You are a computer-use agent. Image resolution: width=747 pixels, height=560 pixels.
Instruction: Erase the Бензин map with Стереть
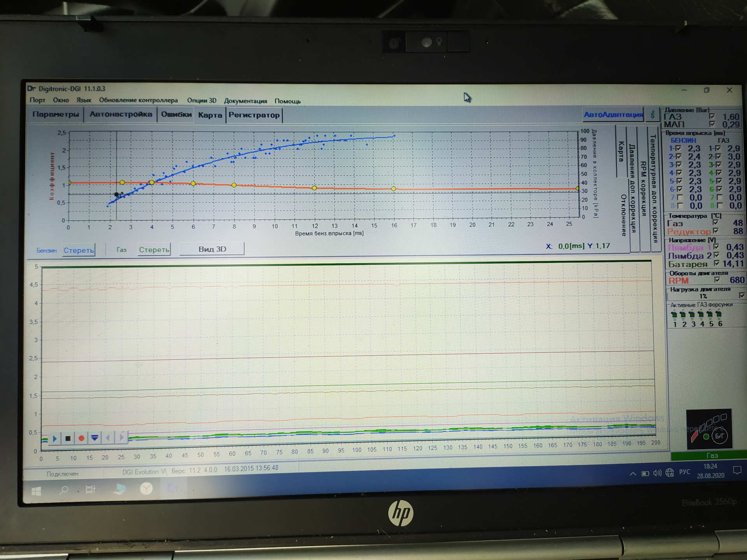coord(79,250)
